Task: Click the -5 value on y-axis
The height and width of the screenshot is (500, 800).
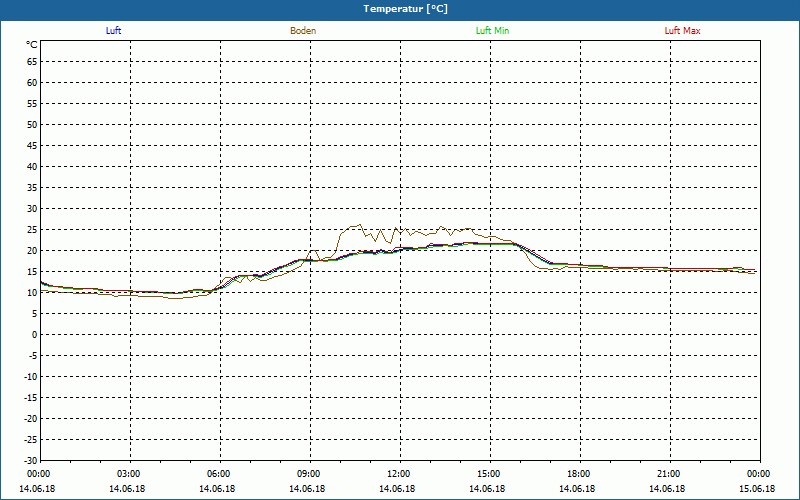Action: pyautogui.click(x=33, y=356)
